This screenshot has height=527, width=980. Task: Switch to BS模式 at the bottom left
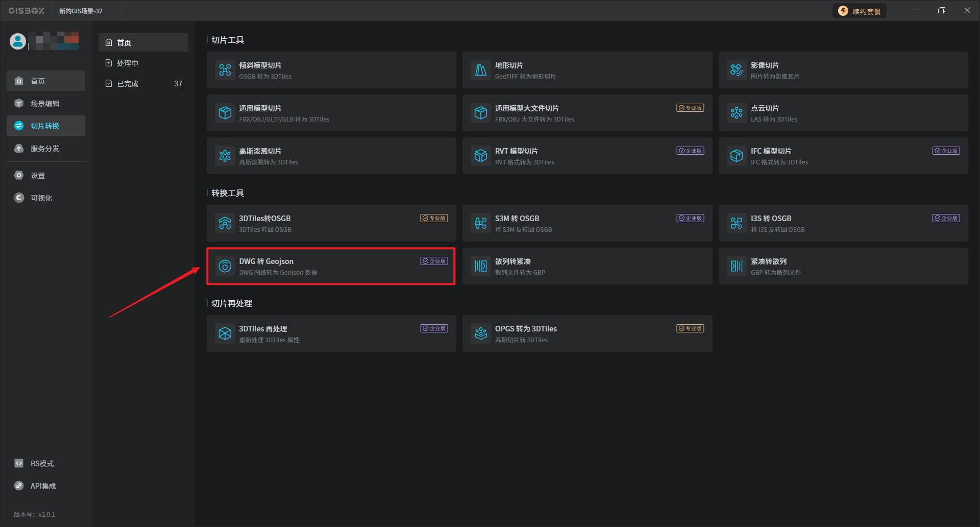pyautogui.click(x=42, y=464)
